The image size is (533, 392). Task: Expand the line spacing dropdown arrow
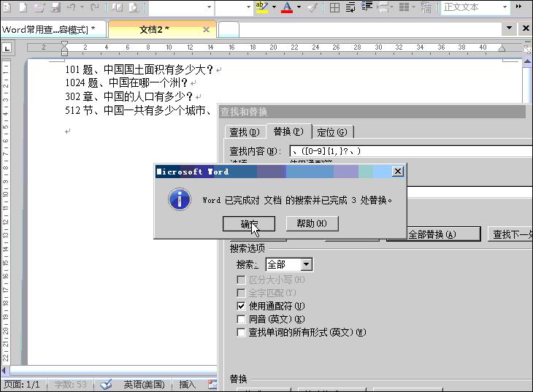(x=391, y=7)
